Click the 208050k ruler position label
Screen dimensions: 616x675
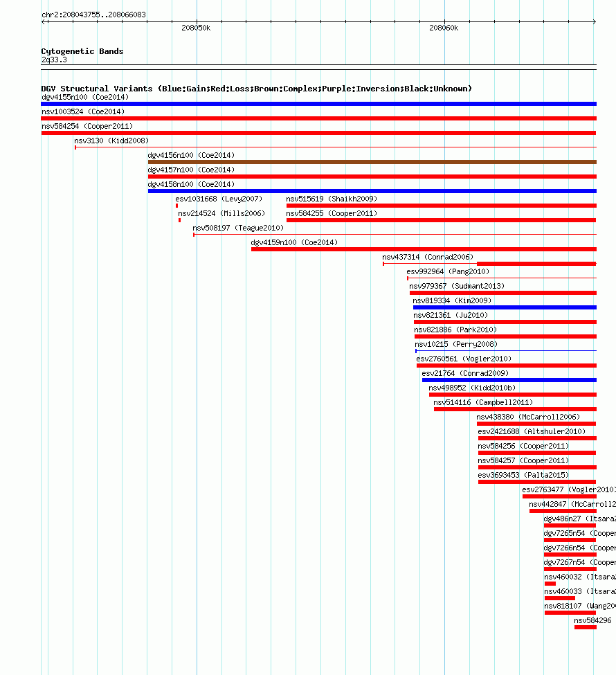[196, 28]
